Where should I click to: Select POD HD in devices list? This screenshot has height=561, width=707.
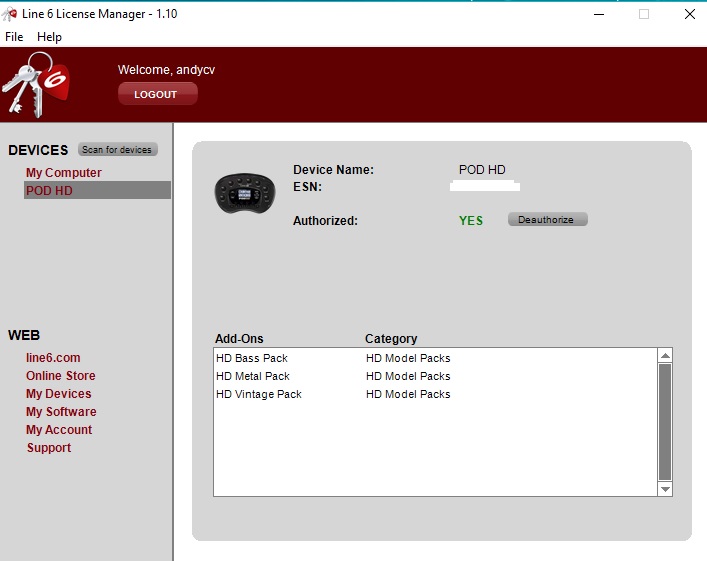click(x=97, y=190)
